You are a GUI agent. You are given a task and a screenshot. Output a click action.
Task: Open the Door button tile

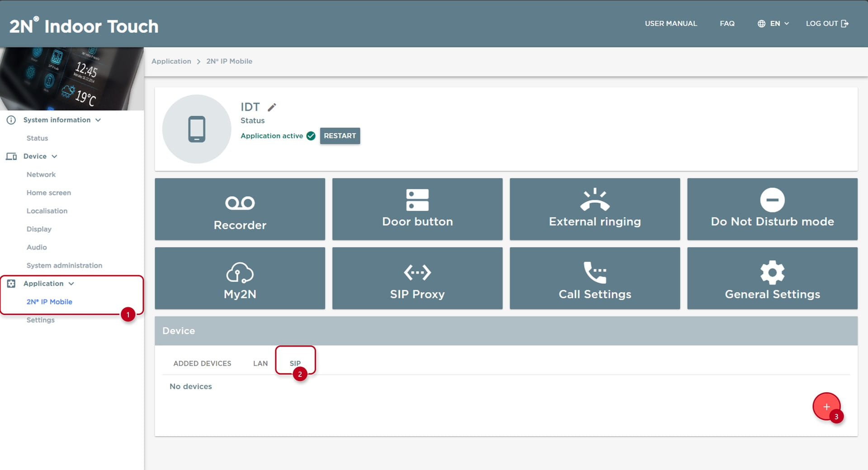(417, 209)
